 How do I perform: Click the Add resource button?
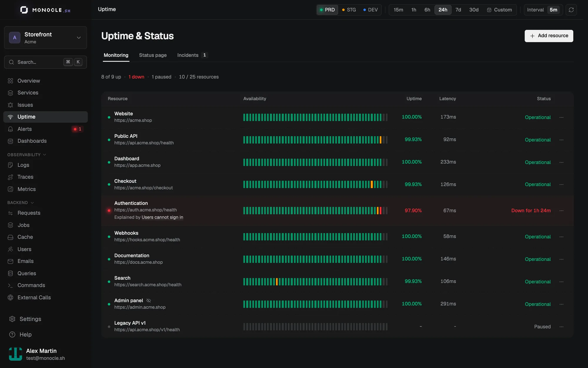click(549, 36)
